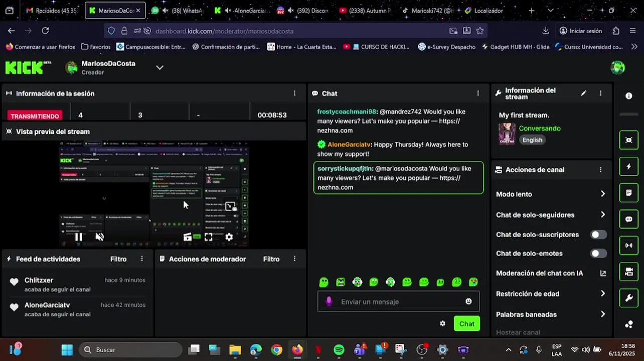Open Firefox downloads arrow icon
Image resolution: width=644 pixels, height=361 pixels.
[x=546, y=31]
